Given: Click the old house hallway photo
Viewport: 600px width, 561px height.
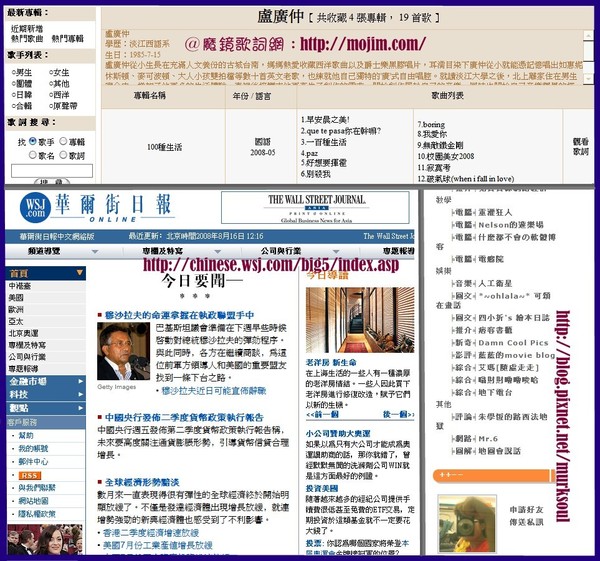Looking at the screenshot, I should tap(360, 320).
